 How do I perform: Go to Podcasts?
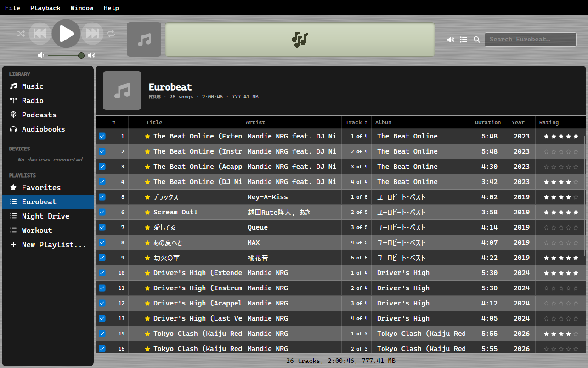click(x=48, y=115)
